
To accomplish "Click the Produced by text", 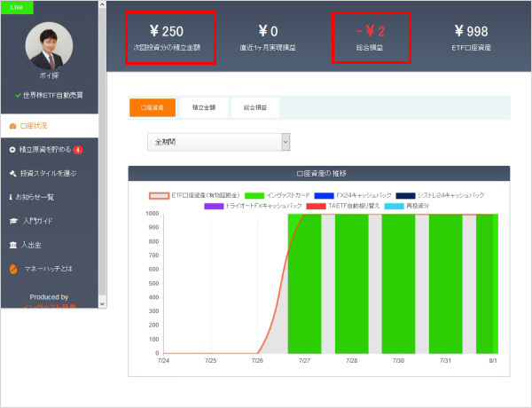I will point(49,297).
